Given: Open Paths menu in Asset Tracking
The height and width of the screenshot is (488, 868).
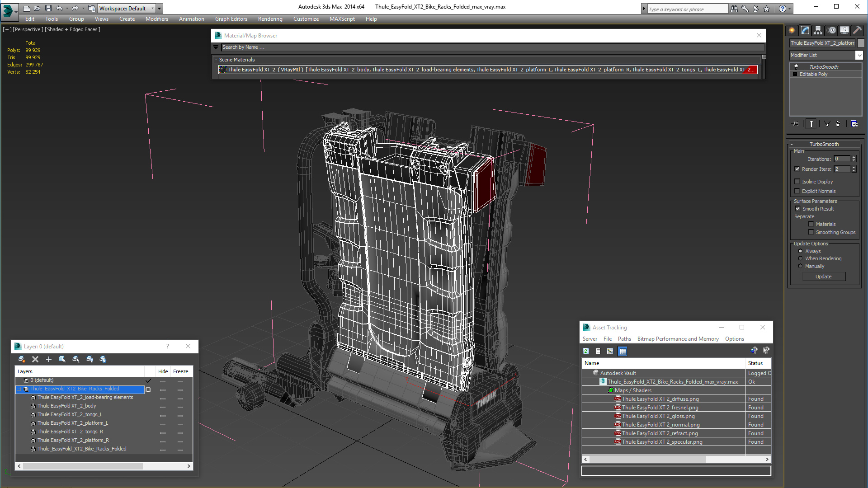Looking at the screenshot, I should click(x=624, y=339).
